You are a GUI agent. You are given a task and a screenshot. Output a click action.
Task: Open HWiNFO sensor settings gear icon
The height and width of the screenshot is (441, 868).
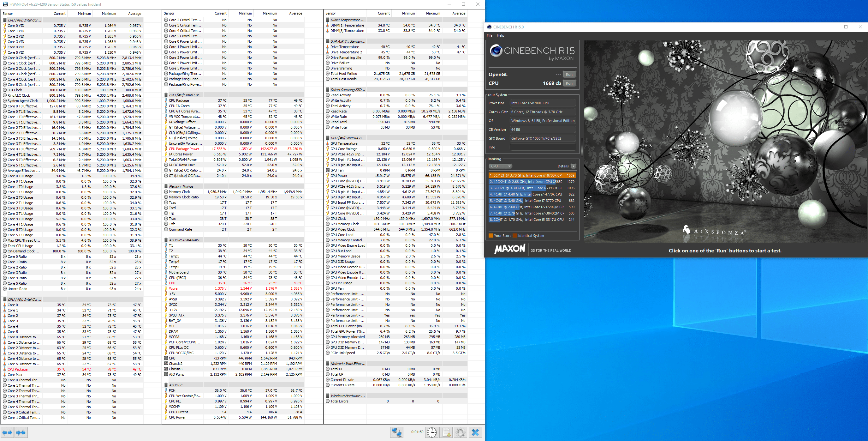coord(461,432)
